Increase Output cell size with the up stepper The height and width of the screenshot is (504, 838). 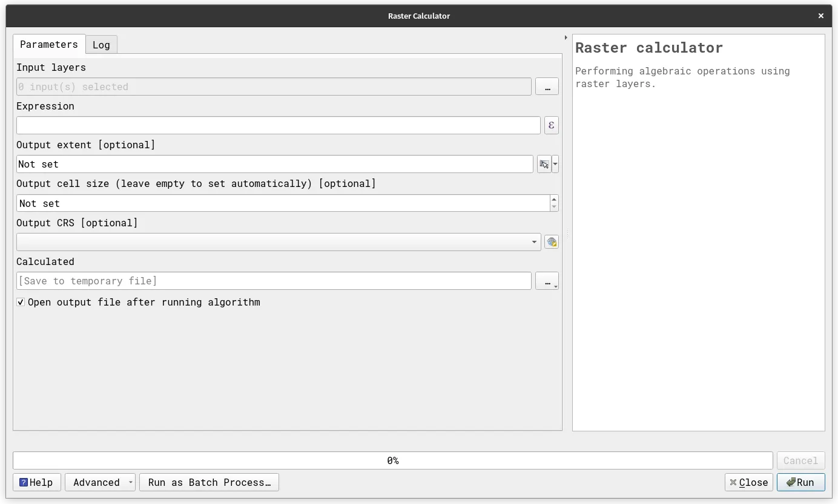tap(554, 200)
